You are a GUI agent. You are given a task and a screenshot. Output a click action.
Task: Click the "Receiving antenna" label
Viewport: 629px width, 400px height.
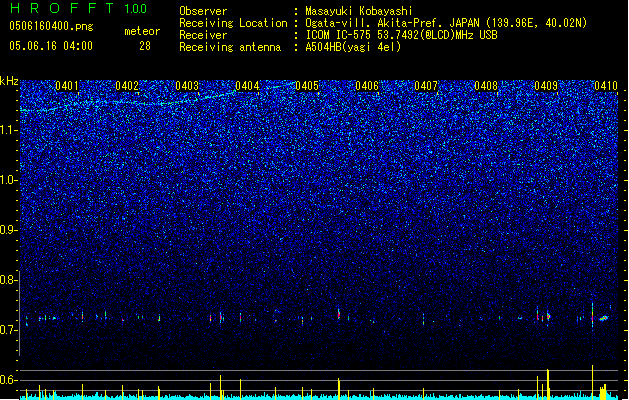point(230,47)
